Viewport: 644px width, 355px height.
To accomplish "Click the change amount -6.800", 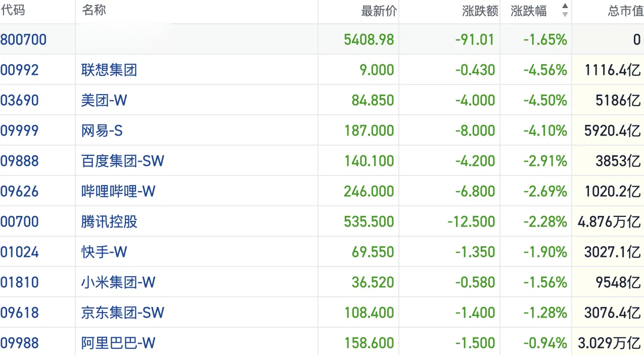I will click(475, 191).
